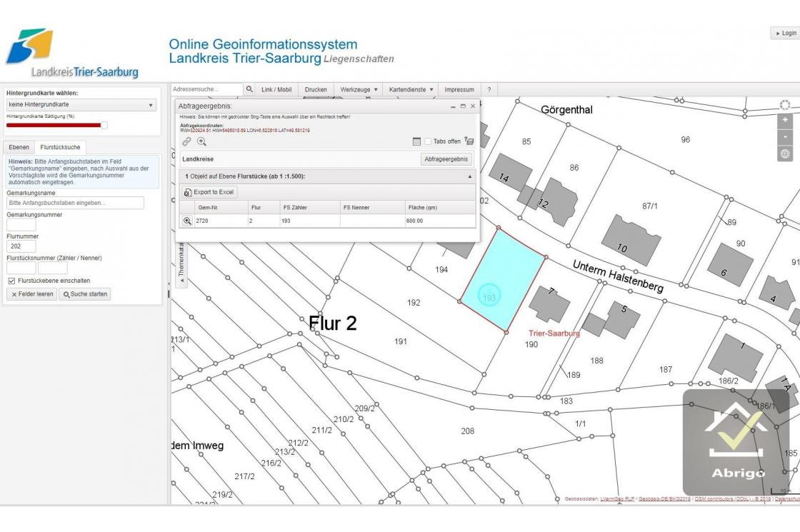This screenshot has height=532, width=800.
Task: Click the Fläche (qm) column header
Action: [x=440, y=208]
